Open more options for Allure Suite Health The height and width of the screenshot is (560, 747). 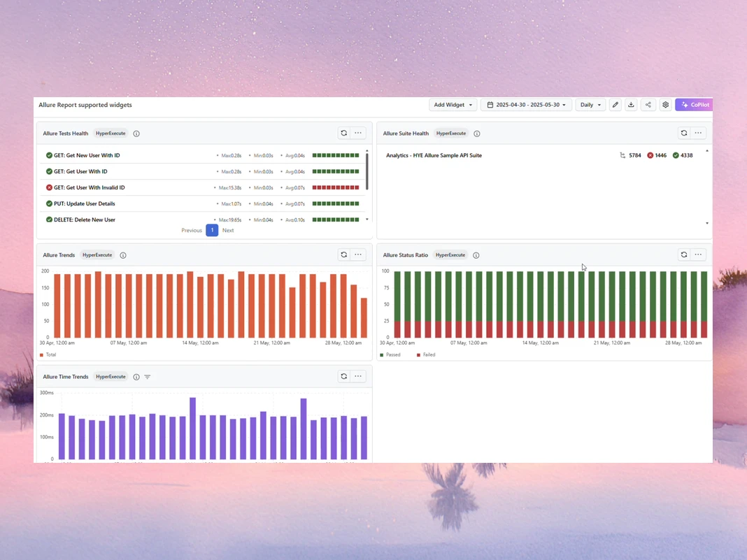pyautogui.click(x=699, y=133)
